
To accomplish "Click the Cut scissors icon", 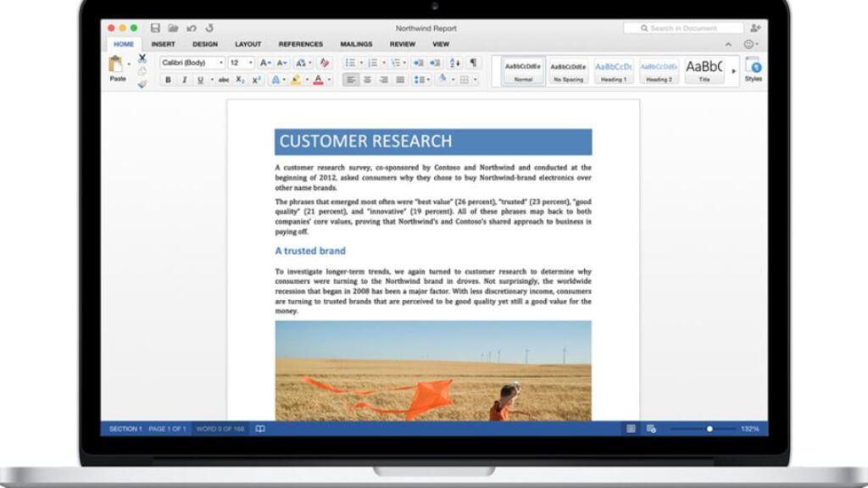I will tap(142, 58).
